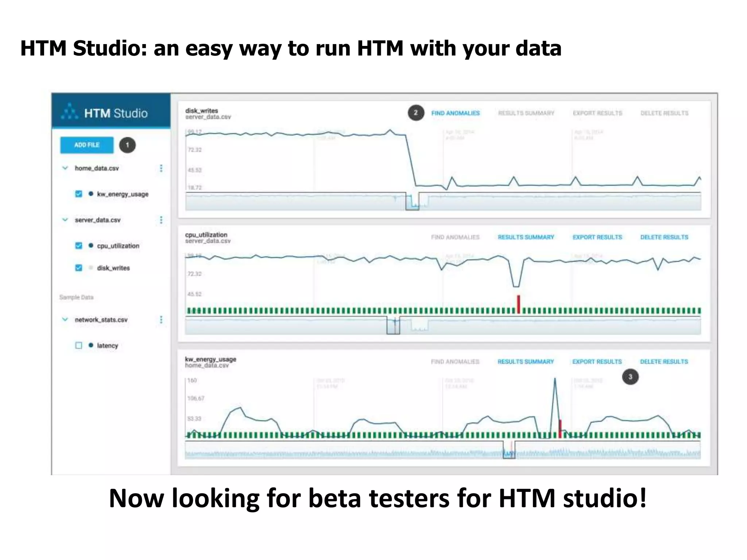Image resolution: width=747 pixels, height=560 pixels.
Task: Enable the latency checkbox
Action: click(78, 345)
